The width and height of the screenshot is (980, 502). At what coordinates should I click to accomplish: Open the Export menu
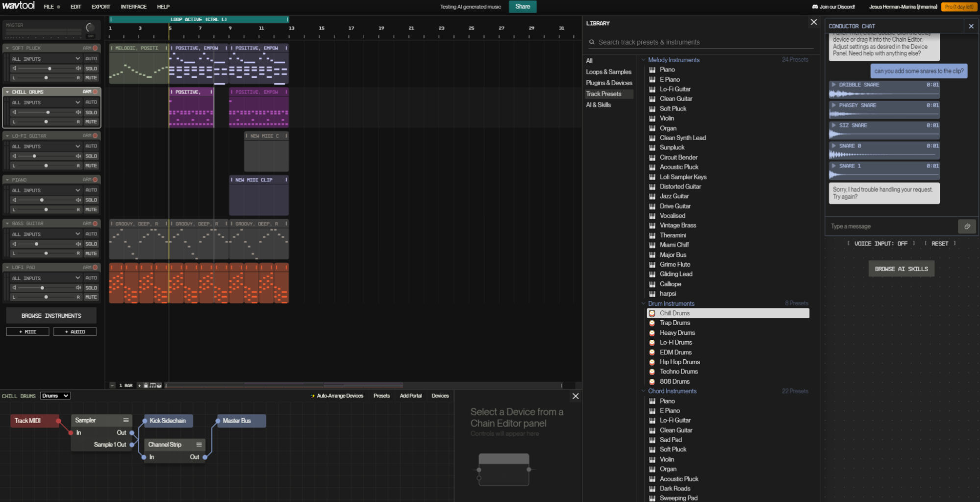pyautogui.click(x=101, y=7)
